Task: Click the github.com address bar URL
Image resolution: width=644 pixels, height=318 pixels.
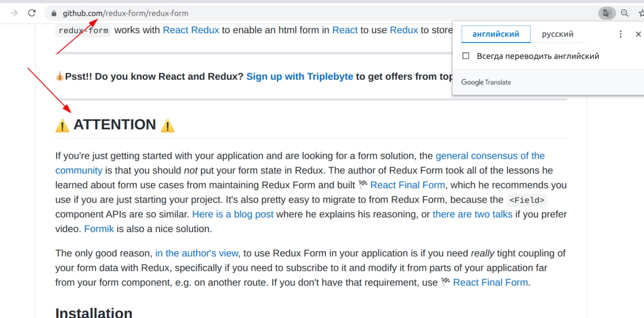Action: click(x=125, y=13)
